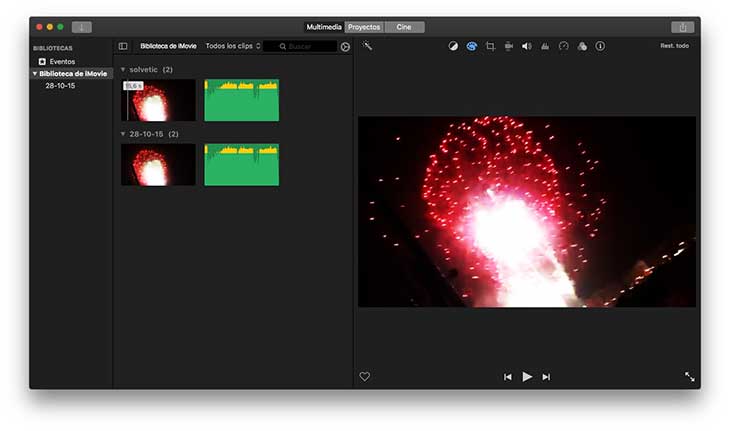Open clip filter and audio effects

pyautogui.click(x=582, y=46)
